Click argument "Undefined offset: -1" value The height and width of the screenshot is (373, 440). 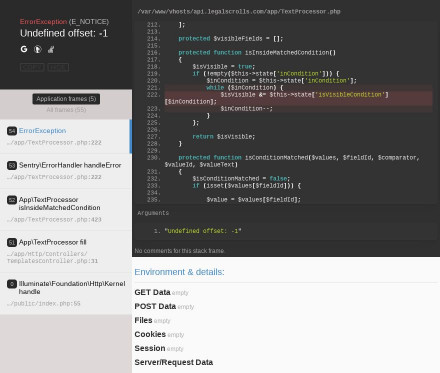[x=203, y=231]
